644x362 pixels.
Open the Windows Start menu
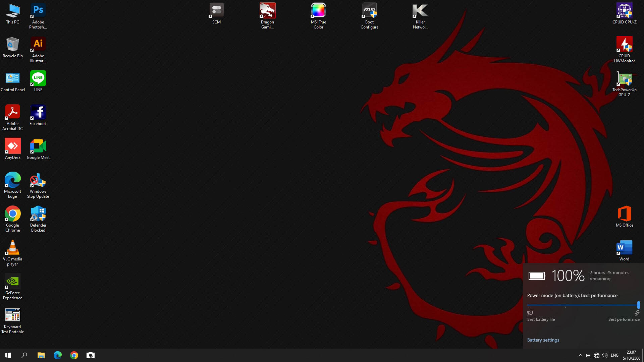tap(8, 355)
